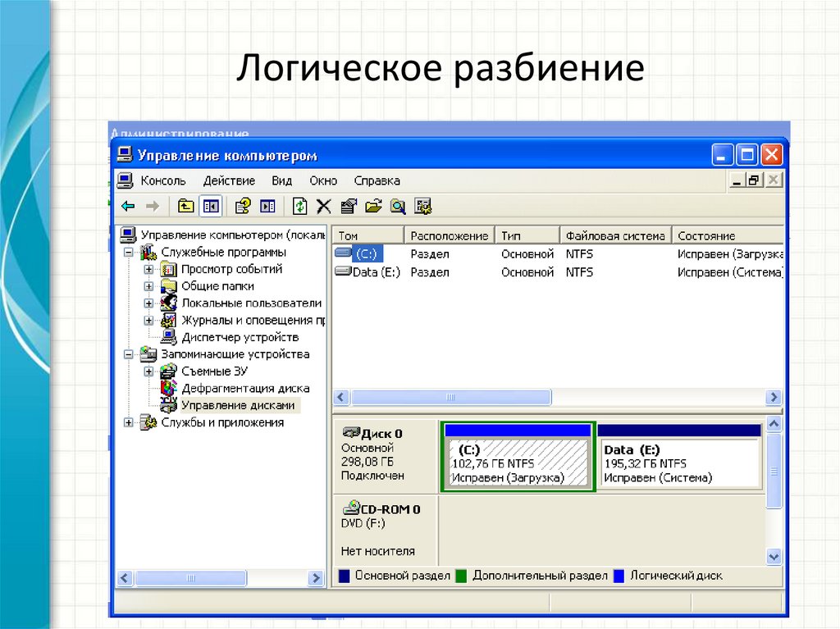This screenshot has height=629, width=840.
Task: Click the back navigation arrow
Action: (126, 206)
